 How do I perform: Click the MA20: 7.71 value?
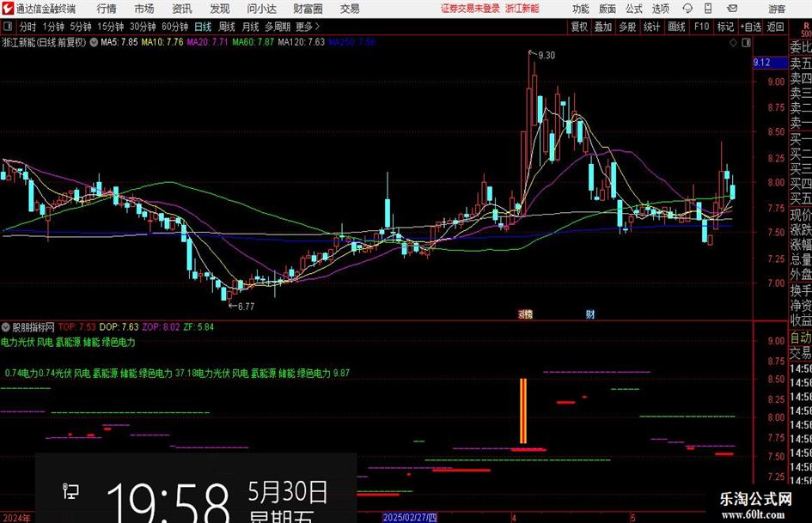pyautogui.click(x=207, y=42)
